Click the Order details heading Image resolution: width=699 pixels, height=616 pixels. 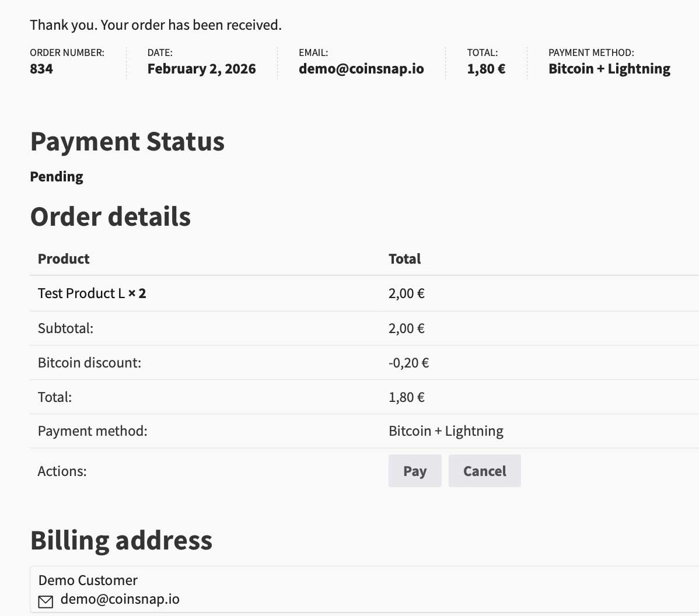[110, 216]
